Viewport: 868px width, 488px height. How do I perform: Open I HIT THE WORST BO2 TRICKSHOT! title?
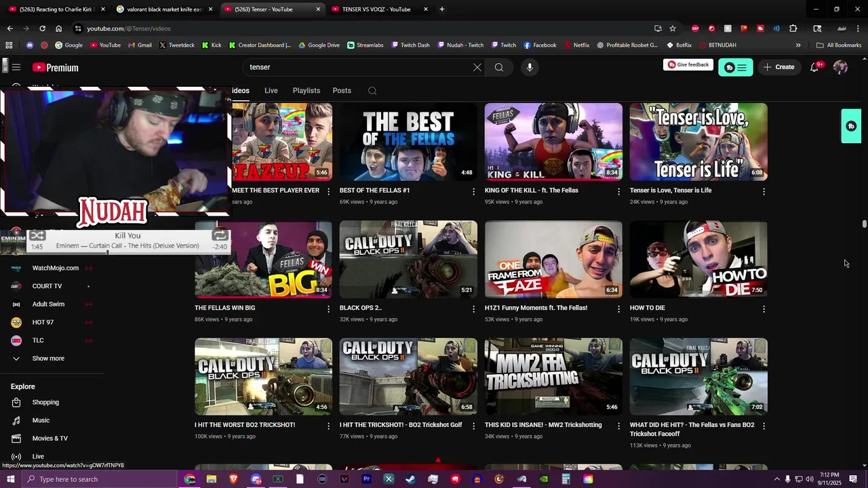[x=245, y=425]
